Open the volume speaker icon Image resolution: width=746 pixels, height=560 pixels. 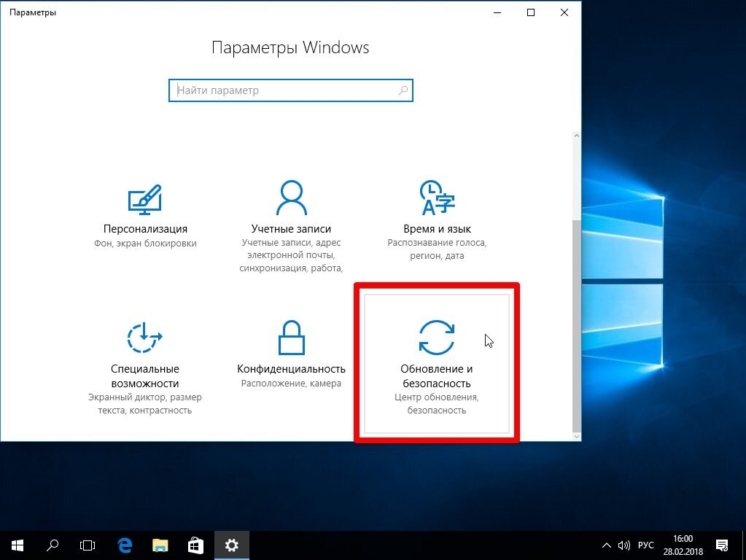pyautogui.click(x=623, y=545)
